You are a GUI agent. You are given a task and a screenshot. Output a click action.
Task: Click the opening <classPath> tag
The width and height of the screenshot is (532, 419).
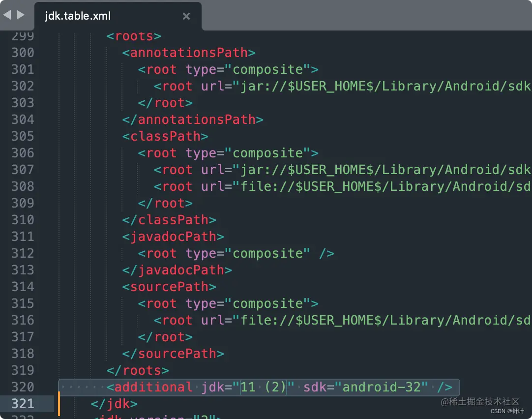tap(165, 136)
